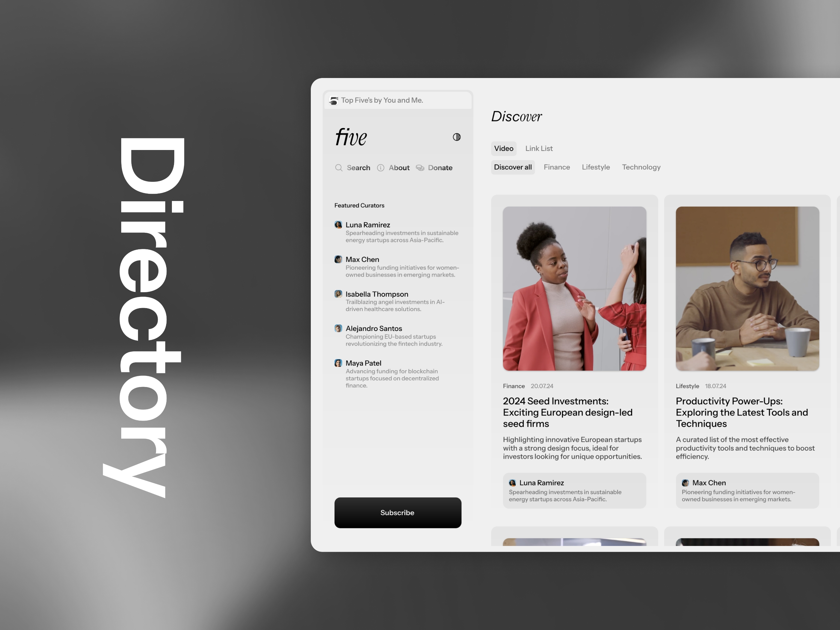Click the Search icon in sidebar
This screenshot has height=630, width=840.
click(x=339, y=167)
